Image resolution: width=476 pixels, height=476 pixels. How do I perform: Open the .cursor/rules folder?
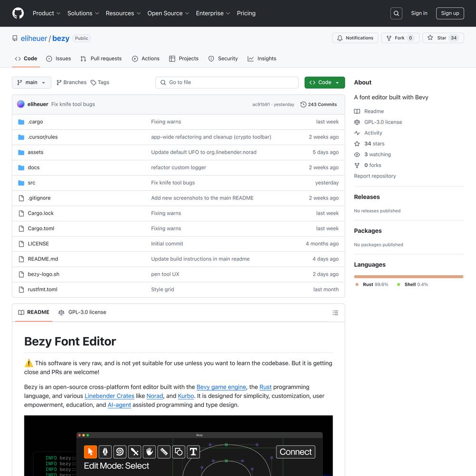pos(43,137)
